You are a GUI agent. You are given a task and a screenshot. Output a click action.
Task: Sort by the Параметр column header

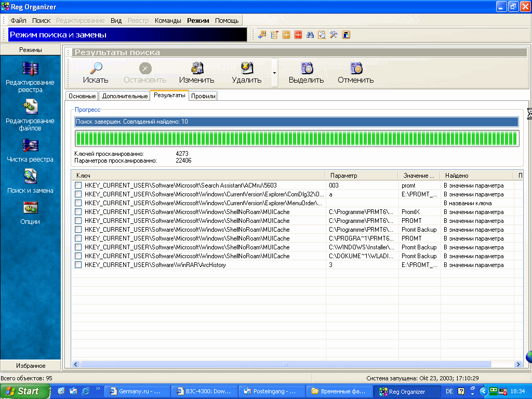(362, 176)
